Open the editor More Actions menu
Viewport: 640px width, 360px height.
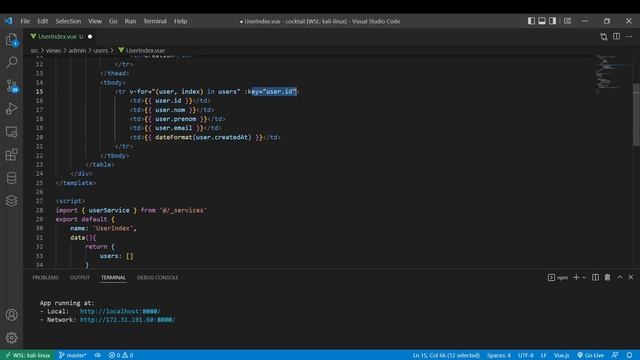pos(629,37)
